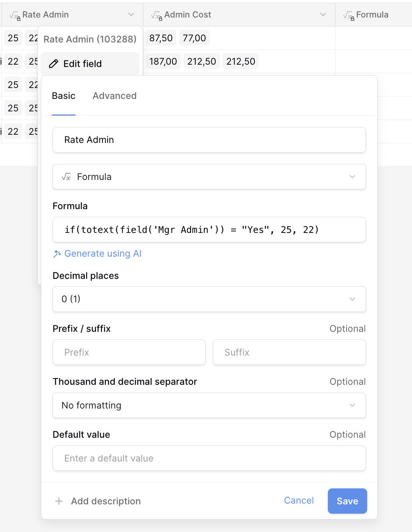Click the pencil icon beside Edit field
The image size is (412, 532).
(x=53, y=64)
